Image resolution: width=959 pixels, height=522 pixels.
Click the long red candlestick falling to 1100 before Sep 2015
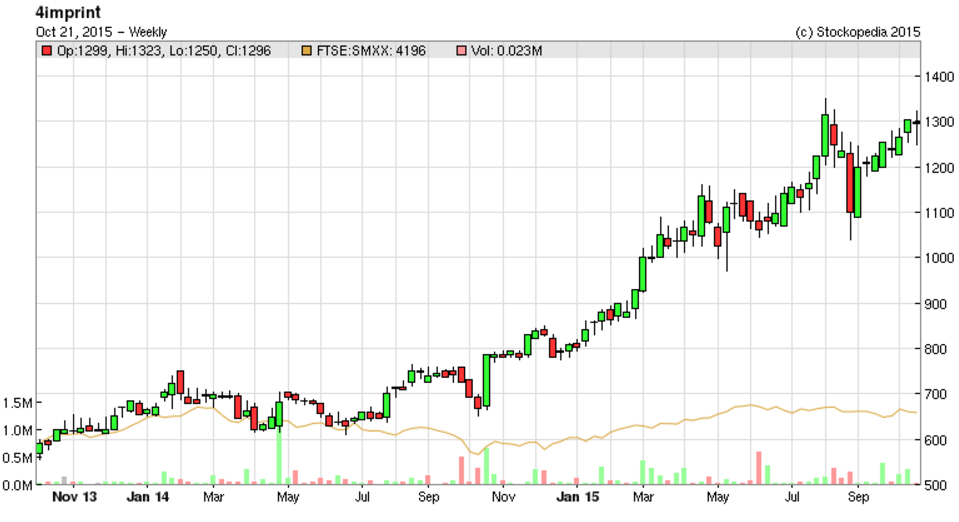pos(850,183)
